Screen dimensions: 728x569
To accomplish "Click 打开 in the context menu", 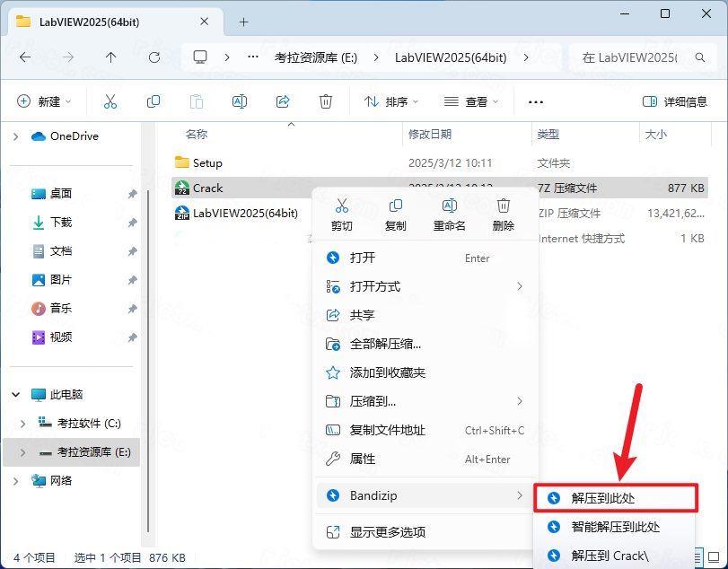I will tap(425, 258).
